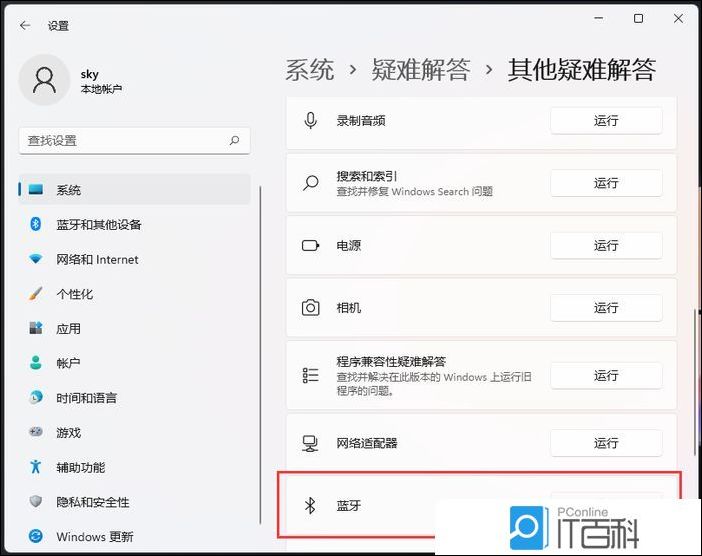
Task: Click the battery icon for 电源
Action: click(310, 245)
